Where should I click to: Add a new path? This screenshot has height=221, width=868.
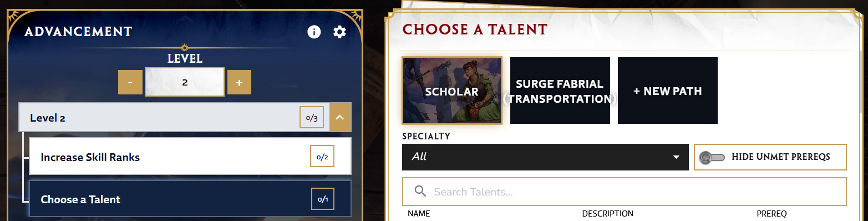(x=668, y=91)
